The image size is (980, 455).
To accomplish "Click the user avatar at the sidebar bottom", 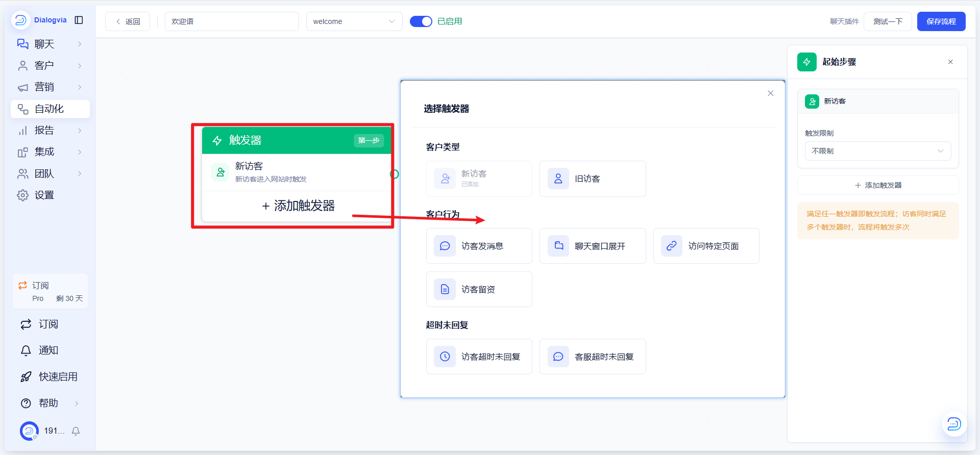I will pyautogui.click(x=29, y=431).
